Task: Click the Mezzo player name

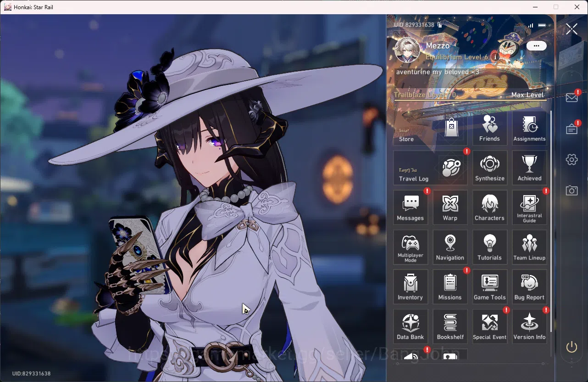Action: (438, 46)
